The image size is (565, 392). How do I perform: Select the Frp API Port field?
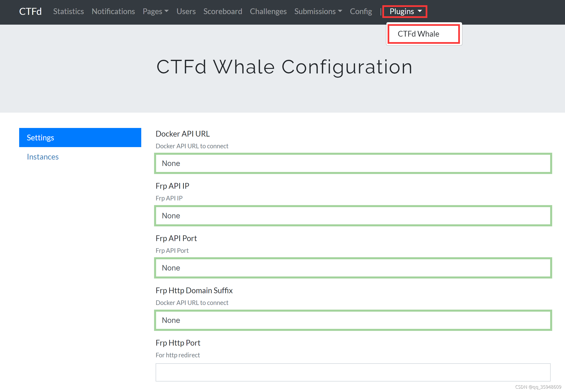(x=353, y=268)
